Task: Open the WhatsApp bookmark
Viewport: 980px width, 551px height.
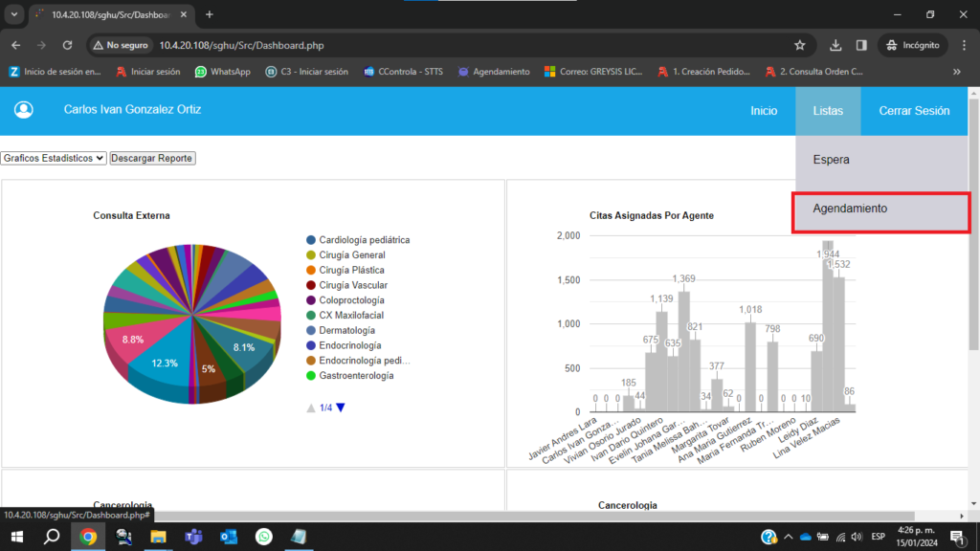Action: coord(222,72)
